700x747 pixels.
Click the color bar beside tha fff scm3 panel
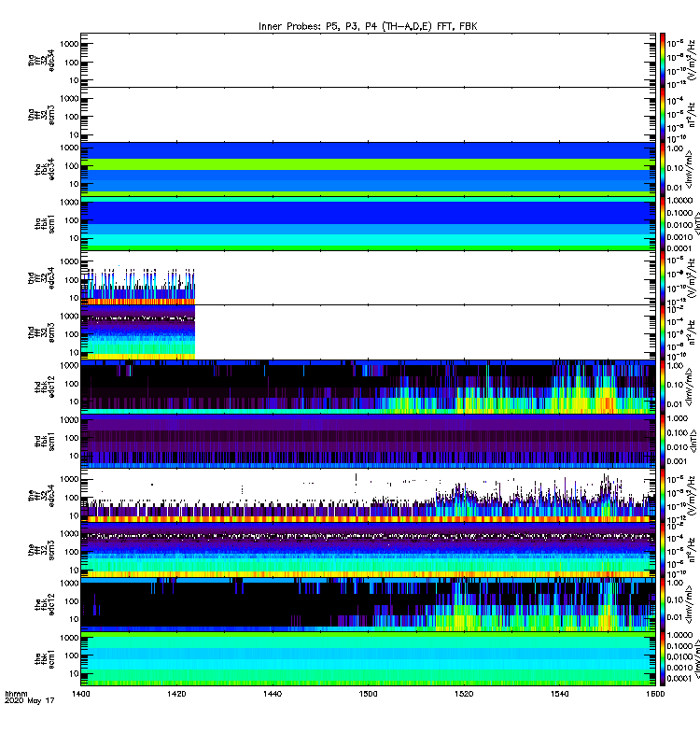point(663,115)
